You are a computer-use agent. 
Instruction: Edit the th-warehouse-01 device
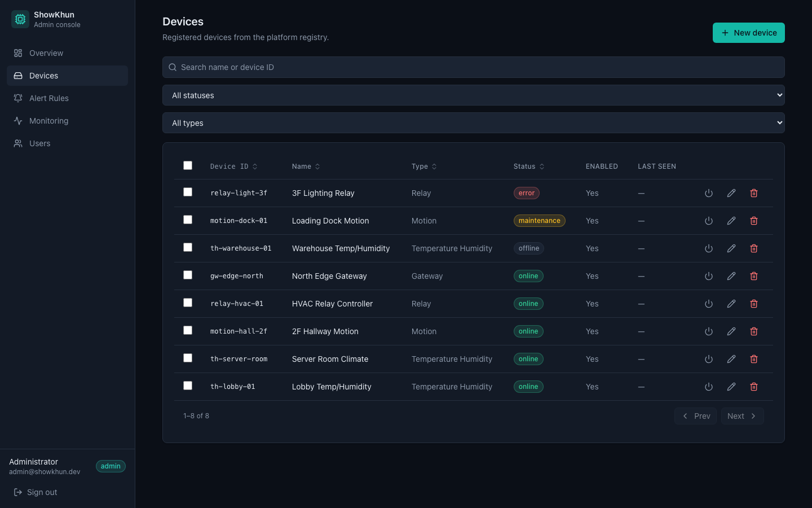pos(731,248)
